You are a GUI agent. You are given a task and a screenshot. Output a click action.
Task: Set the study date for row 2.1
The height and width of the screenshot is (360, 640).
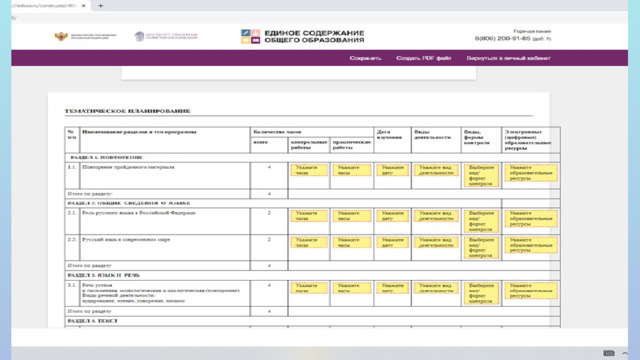392,216
